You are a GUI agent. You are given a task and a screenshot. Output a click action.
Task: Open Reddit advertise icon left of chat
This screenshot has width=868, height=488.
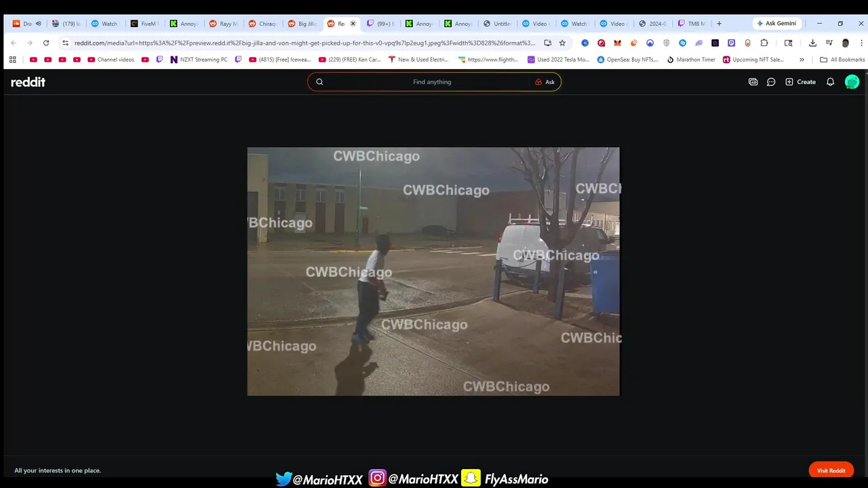[x=753, y=82]
